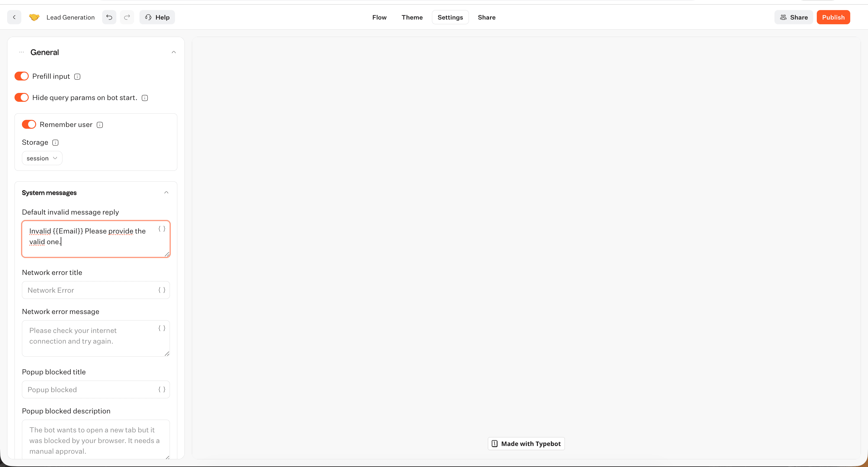Toggle Hide query params on bot start
This screenshot has height=467, width=868.
tap(22, 98)
